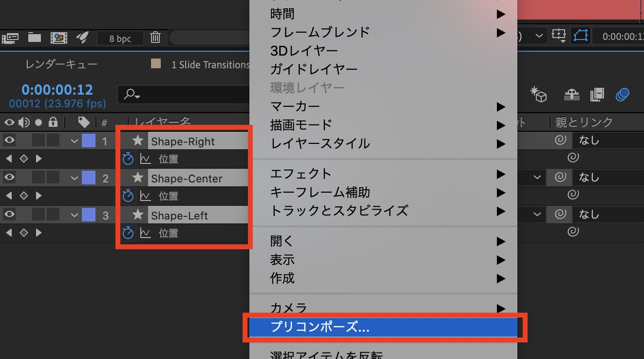Click the parent pick whip of Shape-Right
Viewport: 644px width, 359px height.
[561, 140]
